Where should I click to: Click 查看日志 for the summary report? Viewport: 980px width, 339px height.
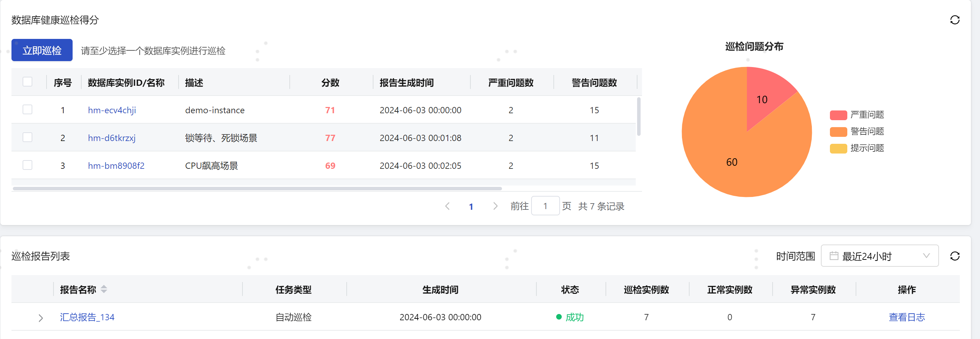pos(907,317)
